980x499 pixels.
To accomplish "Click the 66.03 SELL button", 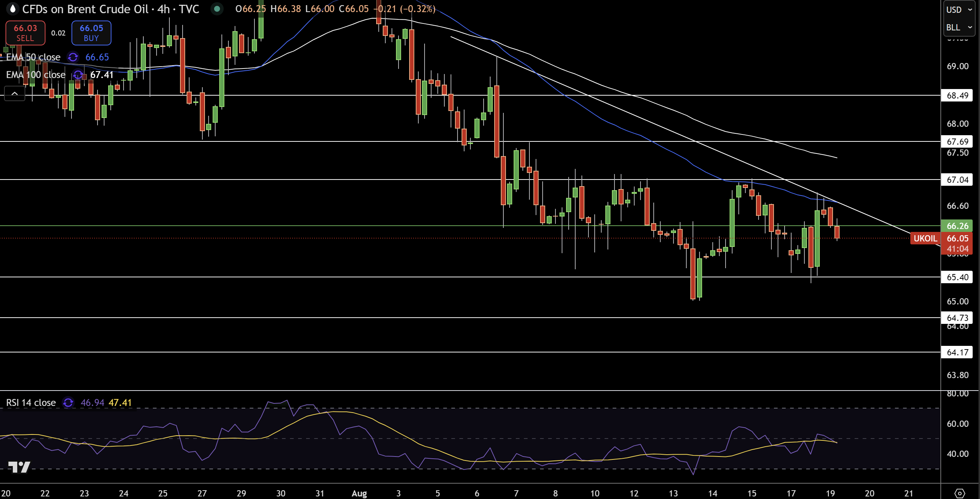I will point(25,33).
